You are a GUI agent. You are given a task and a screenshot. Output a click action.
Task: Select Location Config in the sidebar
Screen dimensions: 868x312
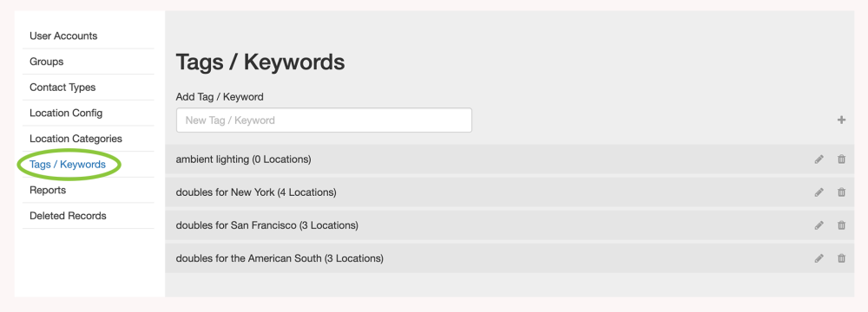(66, 113)
